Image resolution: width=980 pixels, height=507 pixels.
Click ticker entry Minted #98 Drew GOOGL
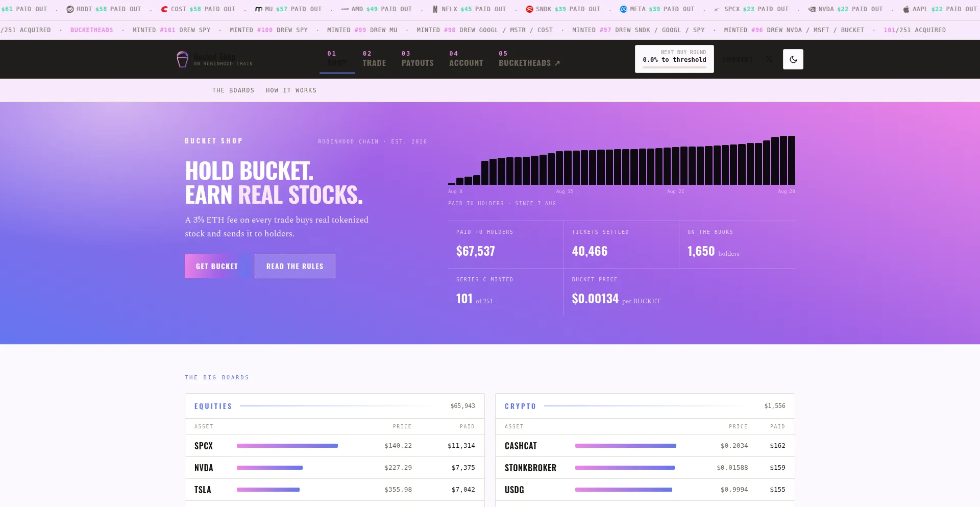(x=484, y=30)
